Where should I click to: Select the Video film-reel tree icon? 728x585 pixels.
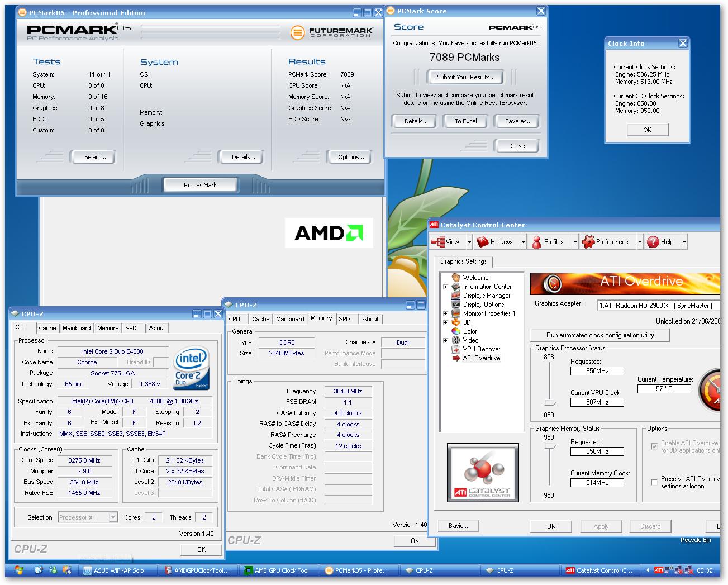[x=456, y=340]
